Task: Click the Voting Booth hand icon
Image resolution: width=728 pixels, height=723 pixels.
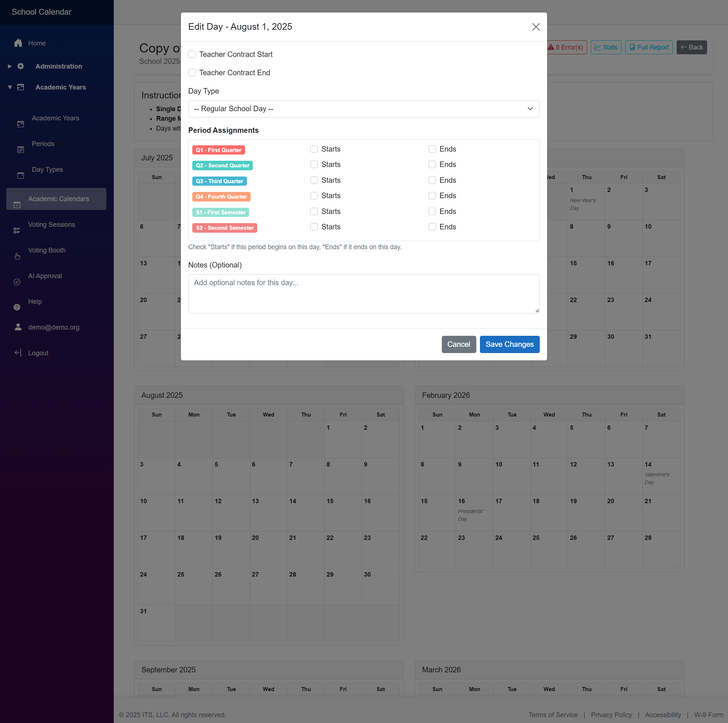Action: [17, 256]
